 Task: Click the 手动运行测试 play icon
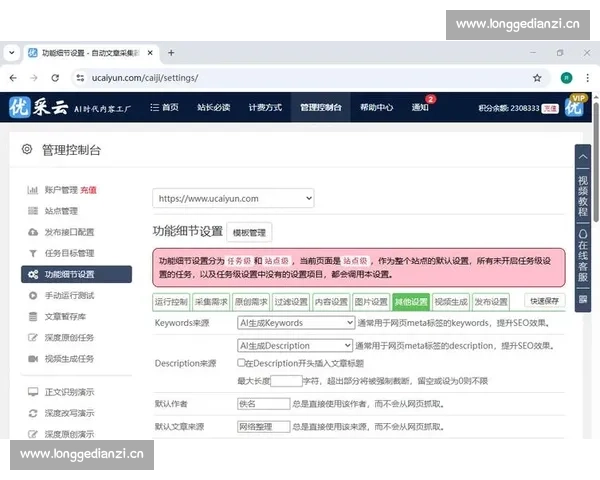point(33,296)
